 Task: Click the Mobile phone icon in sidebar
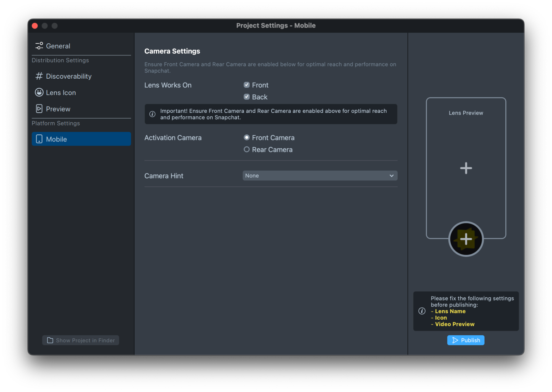pos(39,139)
